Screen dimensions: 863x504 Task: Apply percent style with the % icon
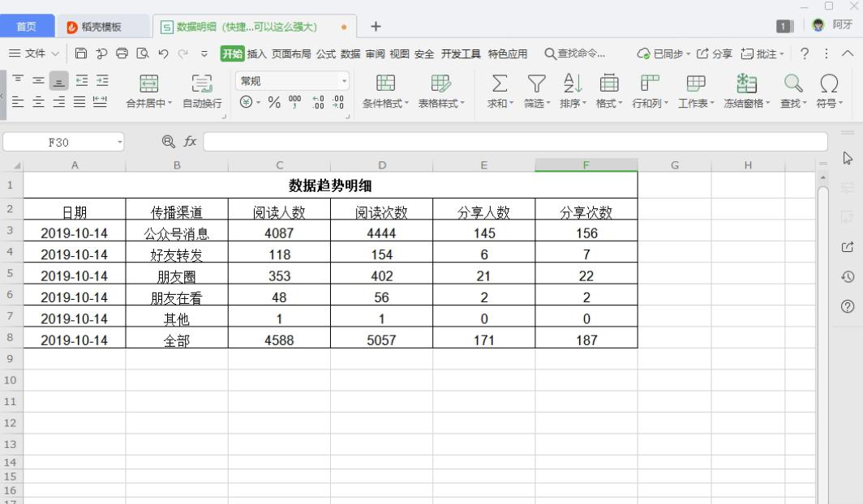(274, 101)
